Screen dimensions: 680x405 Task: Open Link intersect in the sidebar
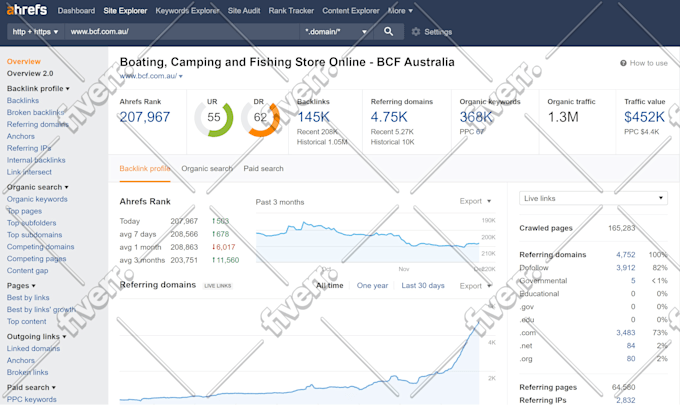[29, 172]
